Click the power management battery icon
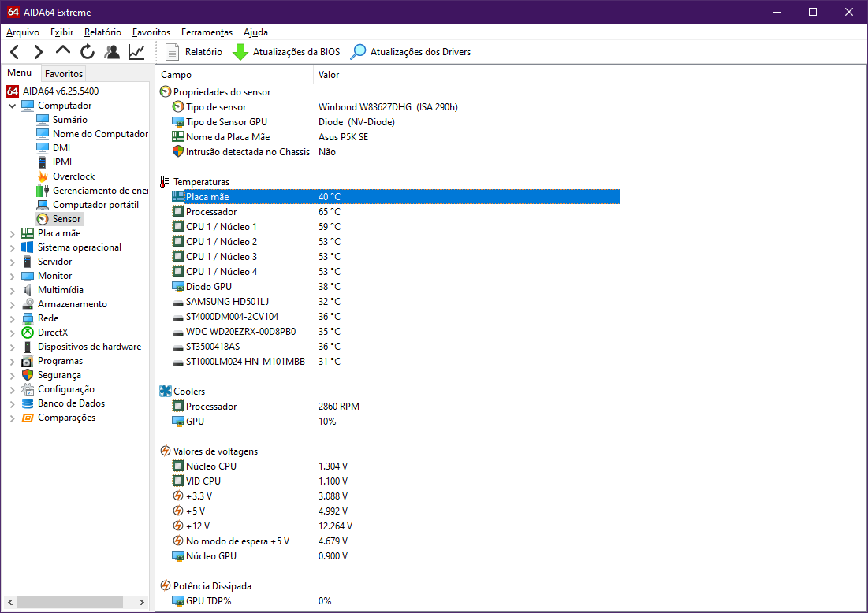Viewport: 868px width, 613px height. tap(43, 191)
